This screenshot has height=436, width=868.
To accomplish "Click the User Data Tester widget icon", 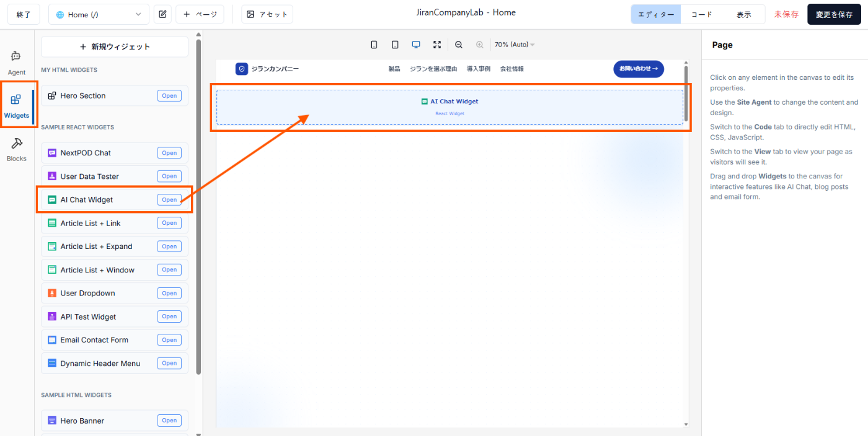I will [52, 177].
